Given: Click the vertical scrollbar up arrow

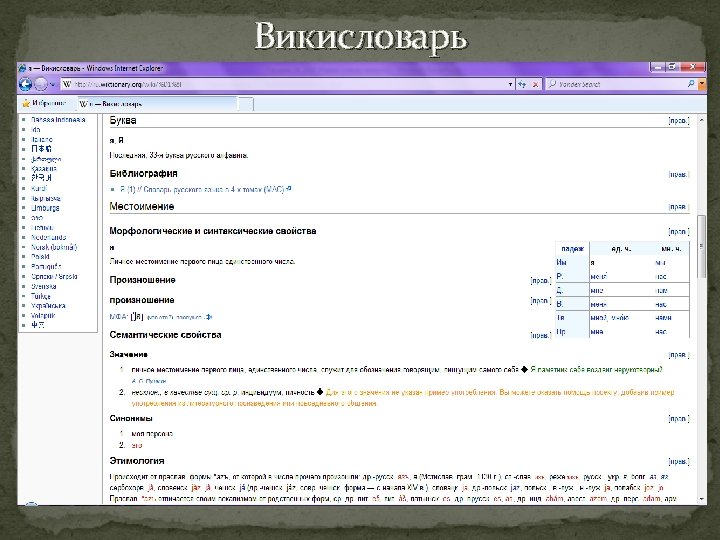Looking at the screenshot, I should click(x=701, y=120).
